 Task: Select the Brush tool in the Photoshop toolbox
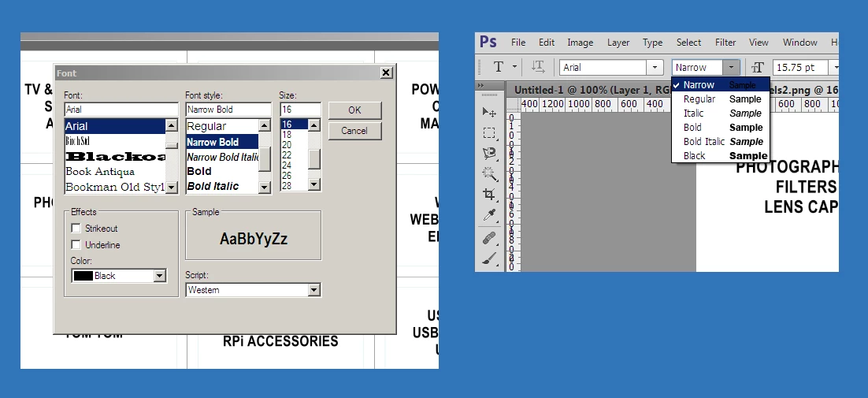[489, 259]
